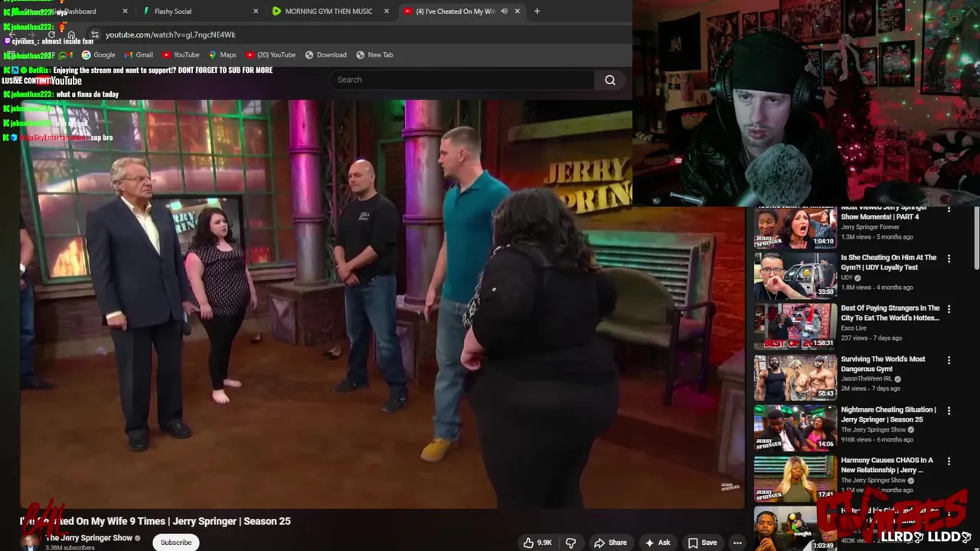Image resolution: width=980 pixels, height=551 pixels.
Task: Click the page scrollbar thumb at the right edge
Action: click(976, 237)
